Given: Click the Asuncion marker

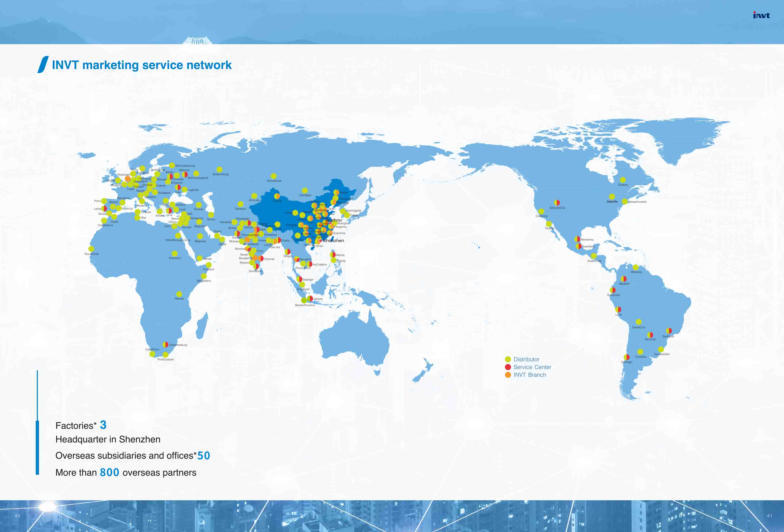Looking at the screenshot, I should tap(650, 335).
